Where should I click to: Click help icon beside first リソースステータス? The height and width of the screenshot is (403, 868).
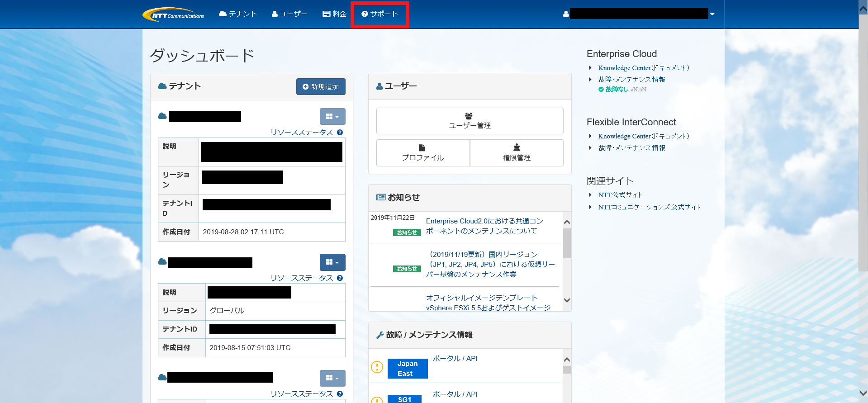[340, 133]
